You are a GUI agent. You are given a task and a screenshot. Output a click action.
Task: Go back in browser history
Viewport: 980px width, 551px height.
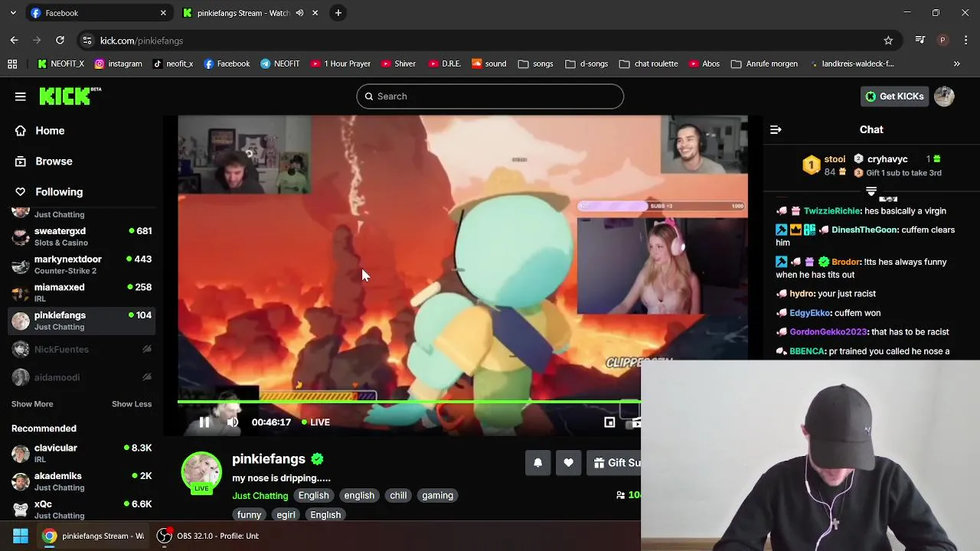[14, 41]
